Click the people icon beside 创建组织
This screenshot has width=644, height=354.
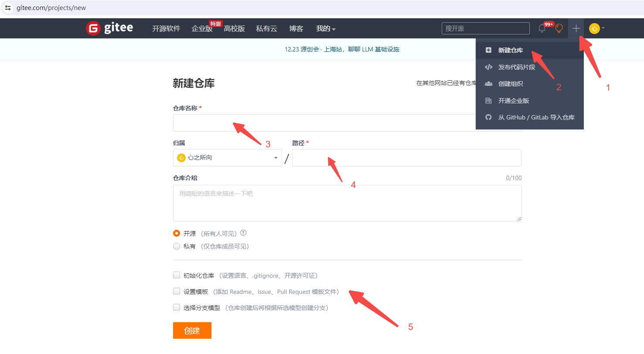coord(488,84)
